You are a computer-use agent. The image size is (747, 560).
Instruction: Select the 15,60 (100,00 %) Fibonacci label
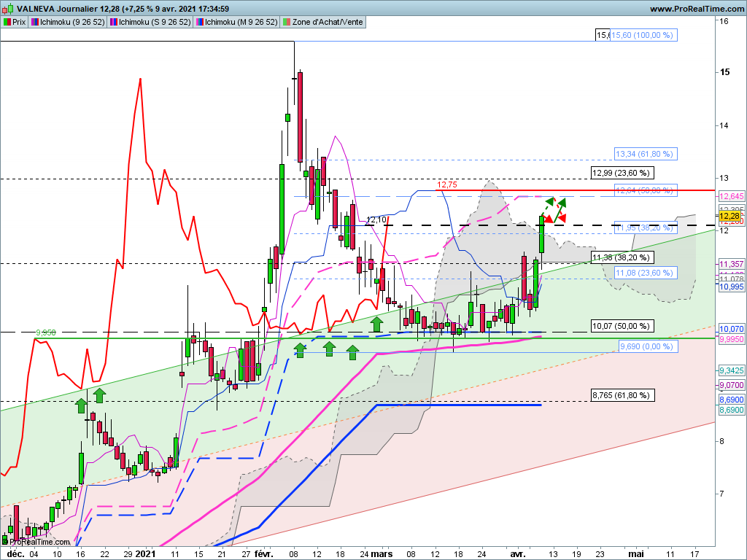tap(643, 35)
